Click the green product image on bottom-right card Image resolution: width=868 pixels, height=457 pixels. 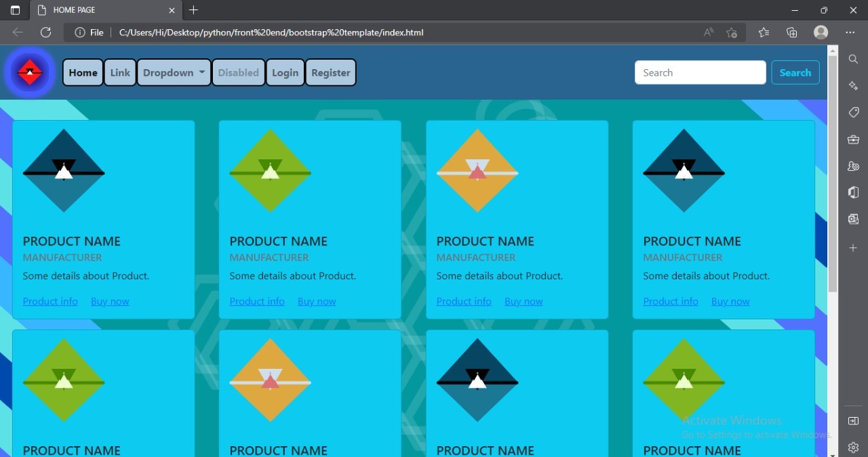pos(684,380)
